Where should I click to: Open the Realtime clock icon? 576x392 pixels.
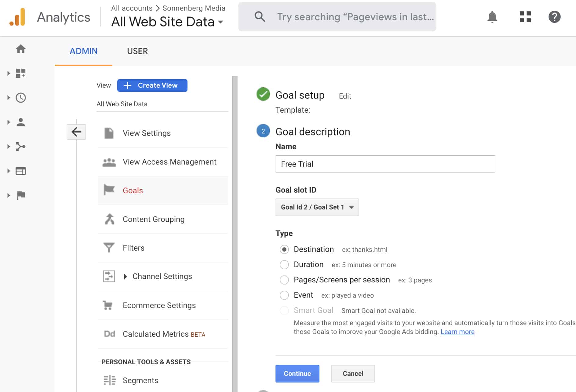coord(20,98)
